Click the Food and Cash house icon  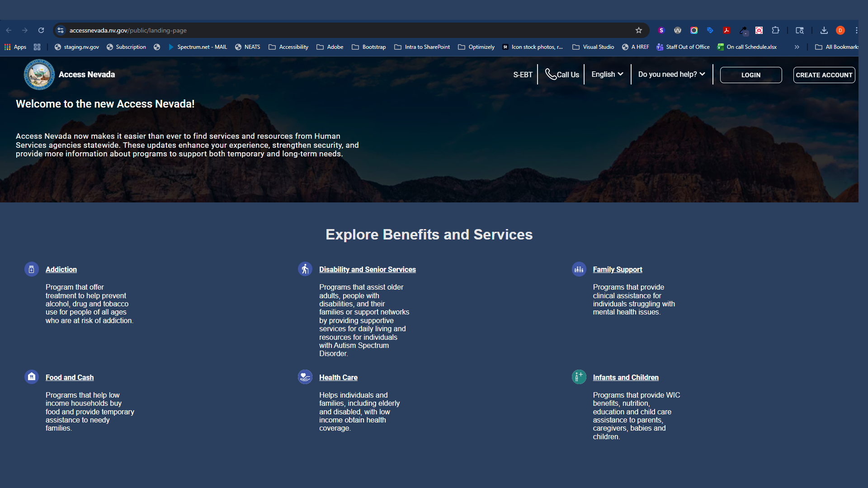(31, 376)
